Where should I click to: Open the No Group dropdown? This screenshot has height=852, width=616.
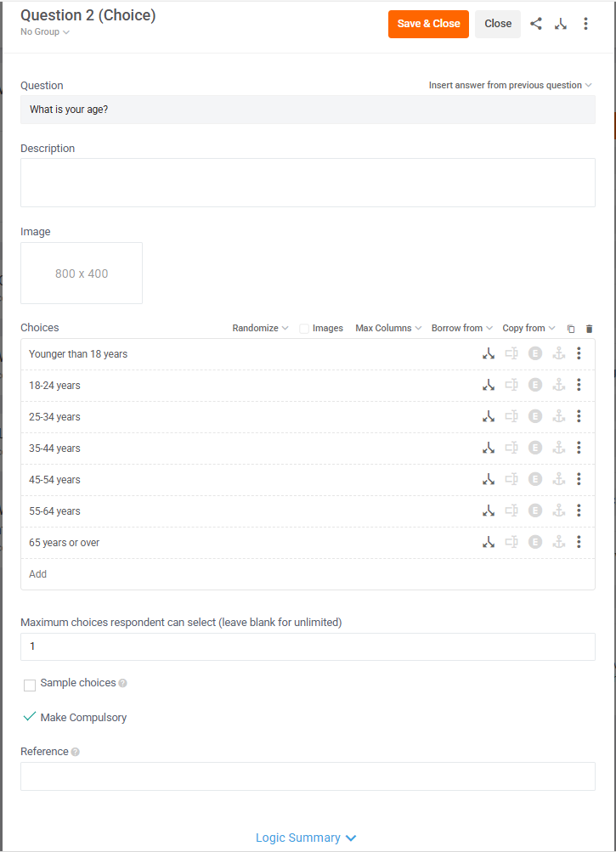(45, 32)
